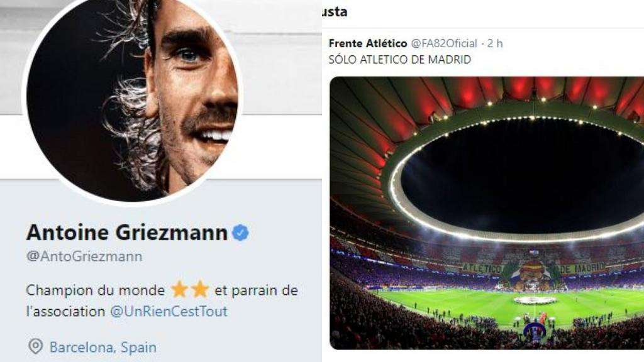
Task: Click the first gold star emoji
Action: click(x=179, y=289)
